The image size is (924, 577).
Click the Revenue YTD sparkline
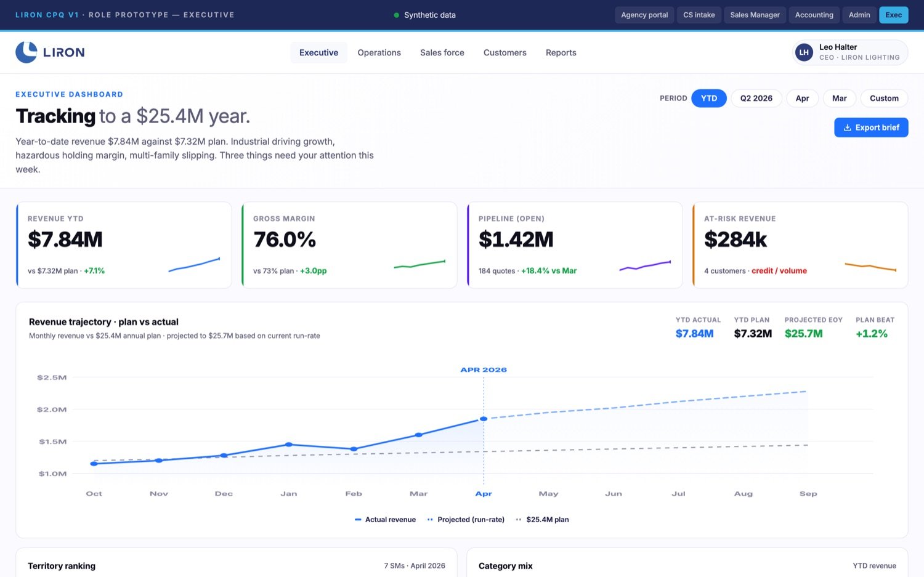click(194, 265)
